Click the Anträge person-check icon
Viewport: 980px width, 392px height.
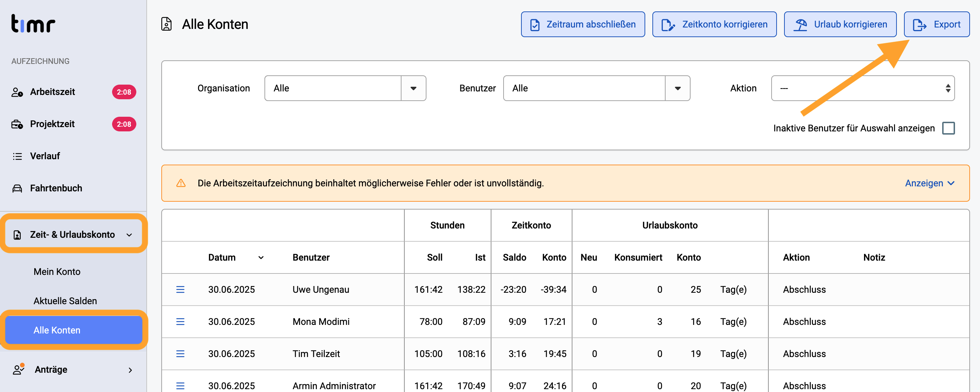(19, 369)
